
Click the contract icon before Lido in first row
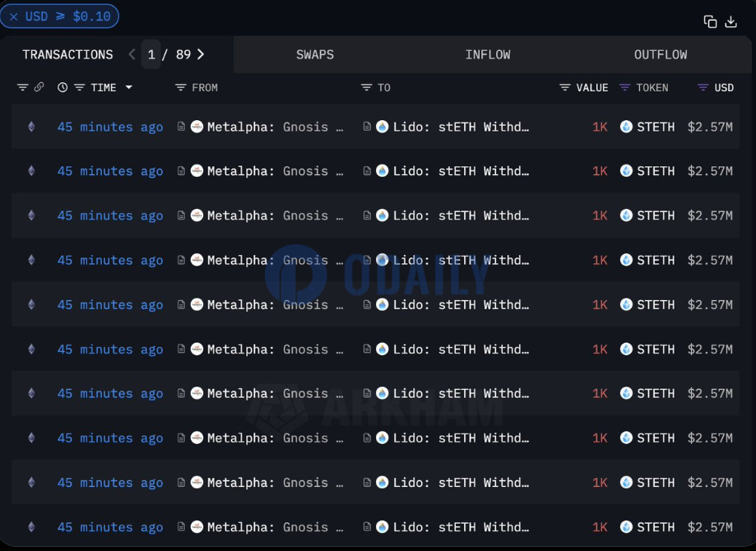pyautogui.click(x=367, y=127)
